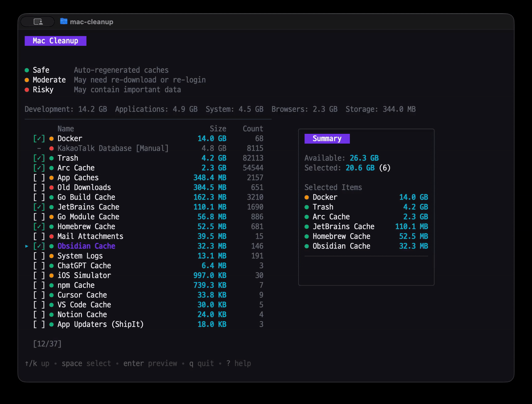Click the Storage: 344.0 MB category total
The width and height of the screenshot is (532, 404).
click(381, 109)
